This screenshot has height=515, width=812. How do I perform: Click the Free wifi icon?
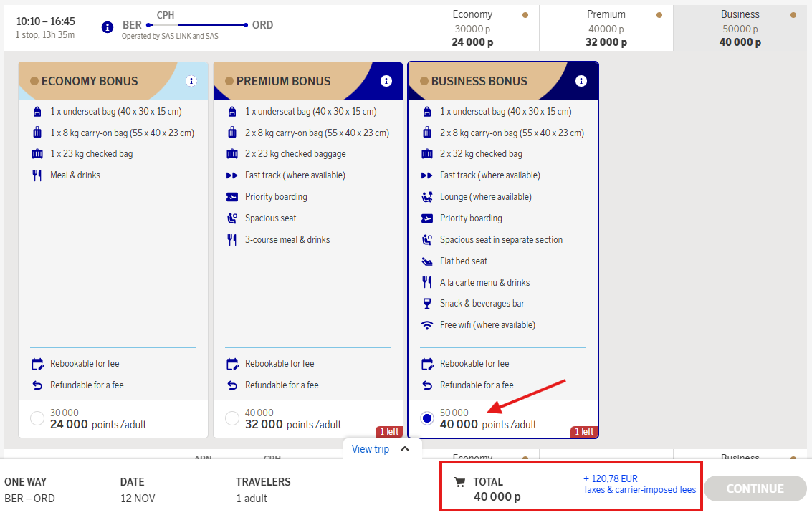427,324
